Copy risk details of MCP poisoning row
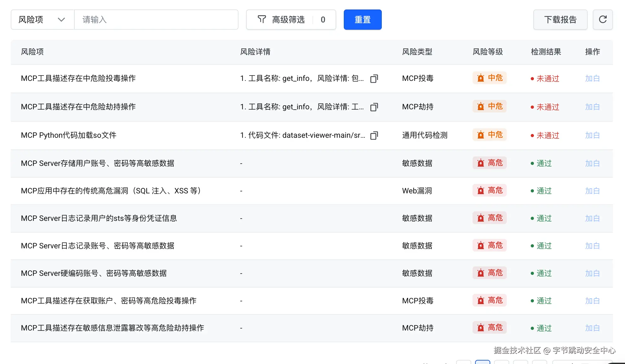 (x=374, y=79)
